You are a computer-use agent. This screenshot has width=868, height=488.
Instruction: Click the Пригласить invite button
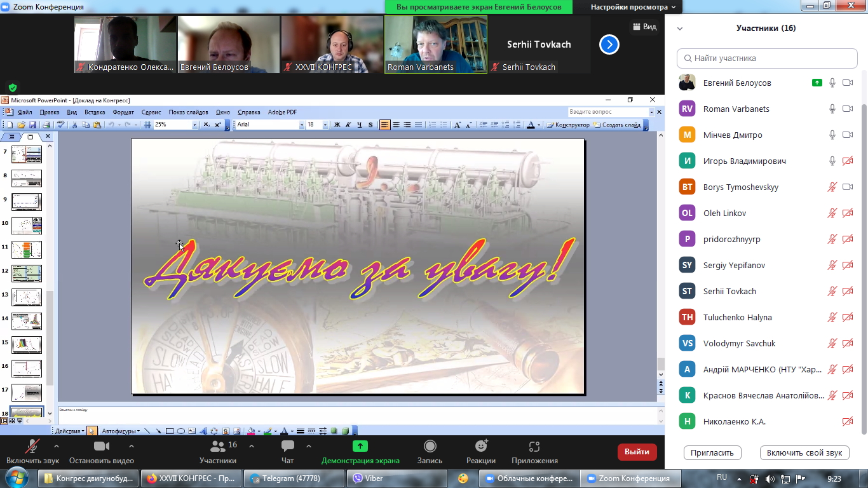(712, 452)
